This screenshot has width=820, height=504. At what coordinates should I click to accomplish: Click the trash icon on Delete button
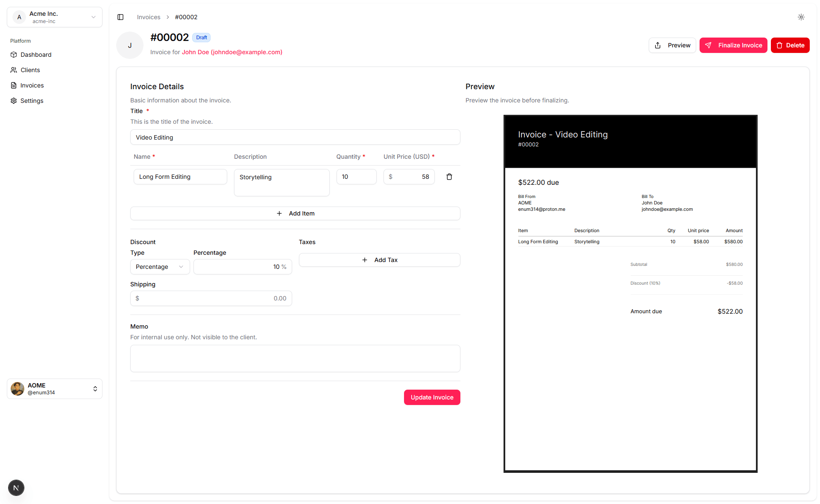click(x=779, y=45)
